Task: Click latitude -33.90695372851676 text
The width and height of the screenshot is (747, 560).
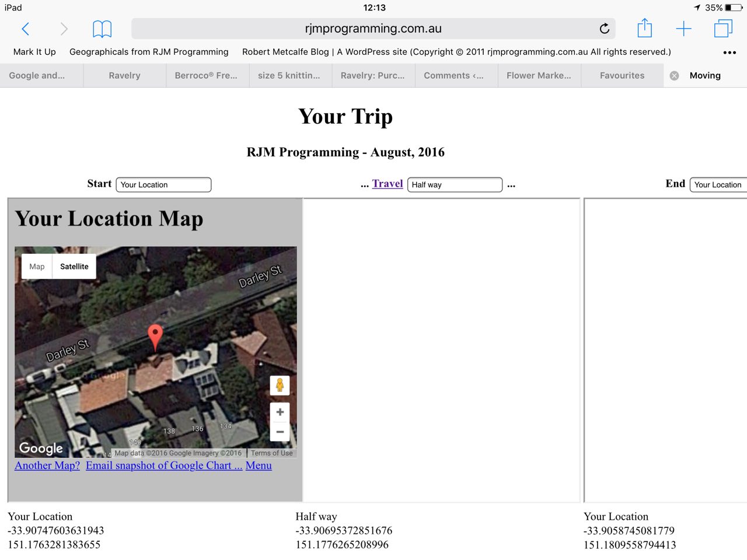Action: pos(344,531)
